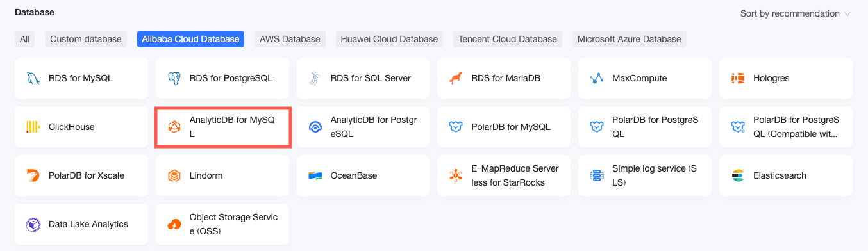Switch to the All database tab

point(24,39)
